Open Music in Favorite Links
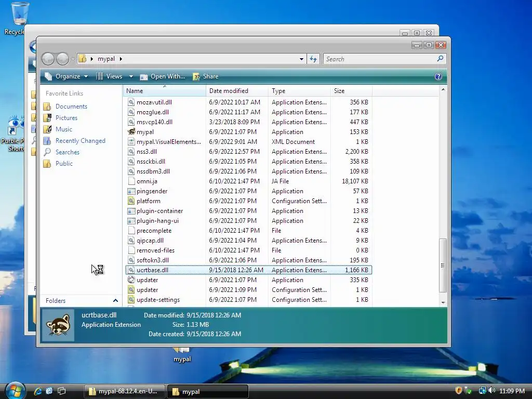 64,129
